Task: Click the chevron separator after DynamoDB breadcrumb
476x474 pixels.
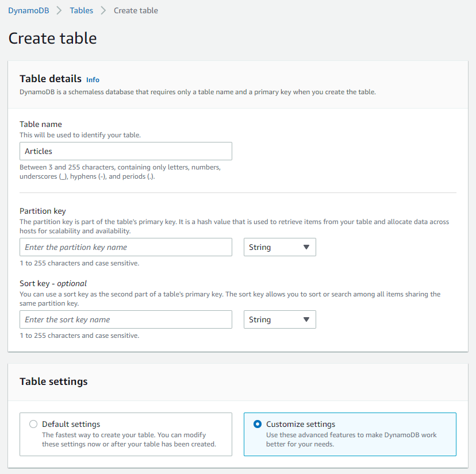Action: 59,10
